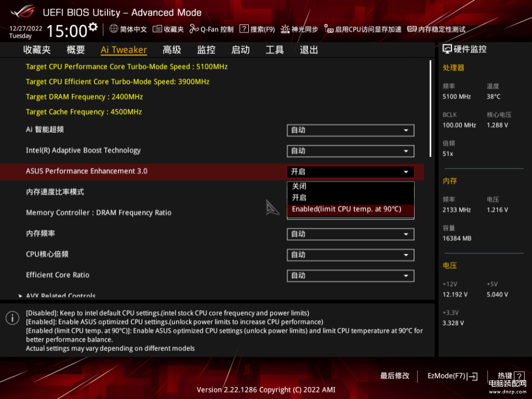Click Memory Controller : DRAM Frequency Ratio label
Image resolution: width=532 pixels, height=399 pixels.
pos(99,213)
